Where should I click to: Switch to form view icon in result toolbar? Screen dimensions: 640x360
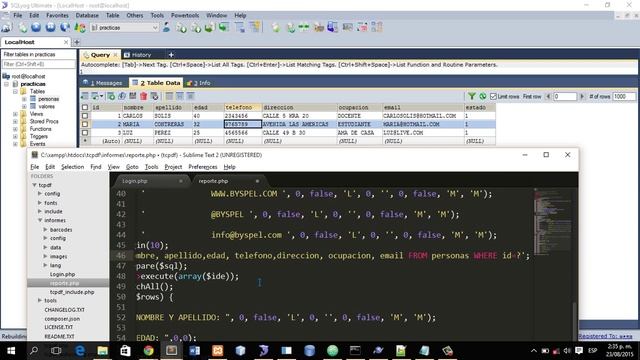coord(180,96)
